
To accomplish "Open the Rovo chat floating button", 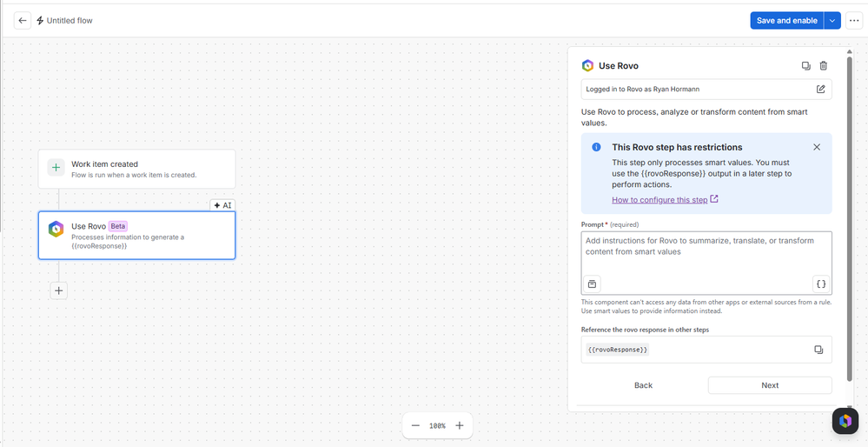I will [x=845, y=421].
